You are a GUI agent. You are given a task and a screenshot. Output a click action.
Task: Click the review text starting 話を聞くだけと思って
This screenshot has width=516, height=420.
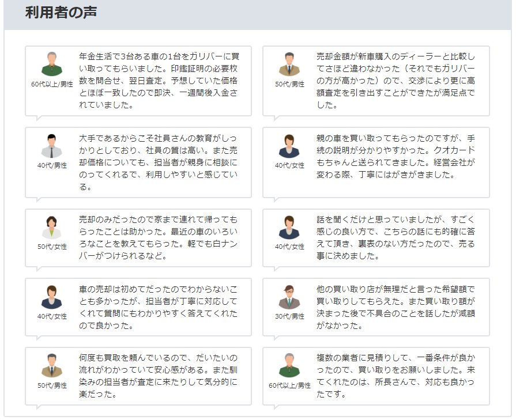396,237
